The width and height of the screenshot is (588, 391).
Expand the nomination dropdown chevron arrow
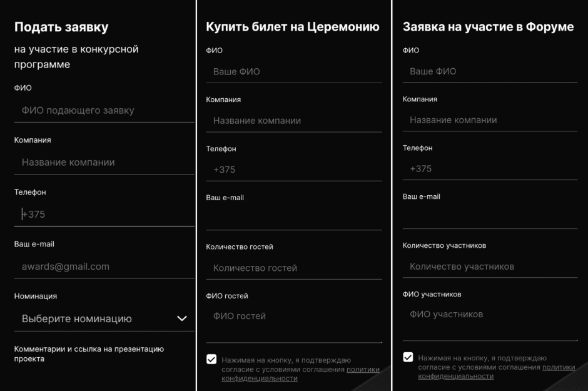[x=182, y=318]
